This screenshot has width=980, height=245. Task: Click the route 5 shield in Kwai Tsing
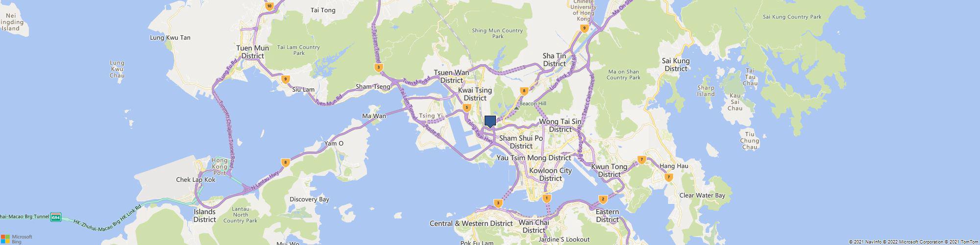coord(467,107)
